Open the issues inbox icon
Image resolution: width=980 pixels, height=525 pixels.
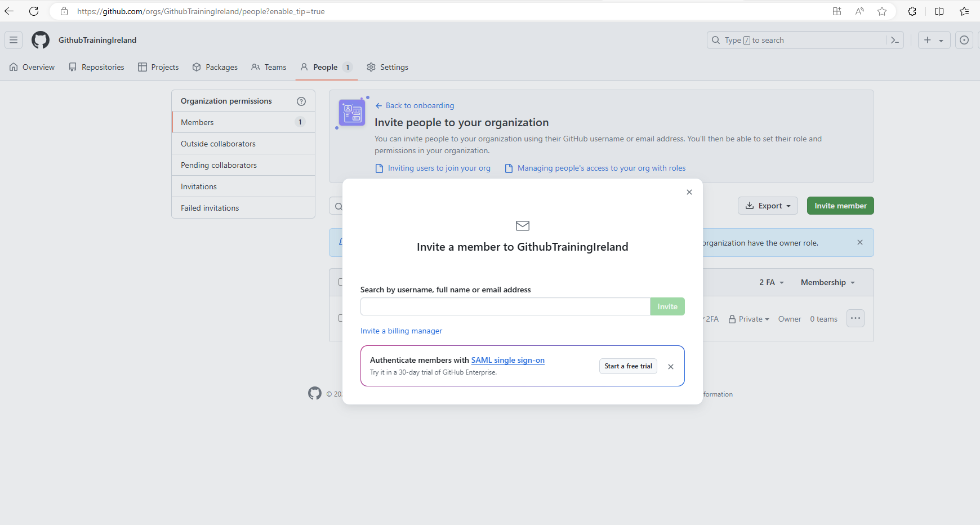tap(964, 40)
